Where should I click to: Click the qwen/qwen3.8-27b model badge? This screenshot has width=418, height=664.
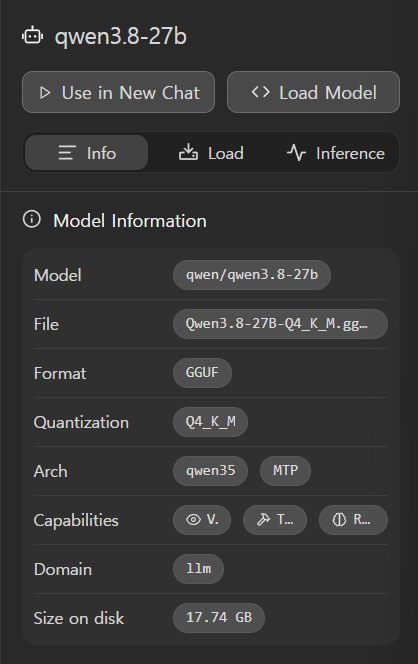pos(252,275)
